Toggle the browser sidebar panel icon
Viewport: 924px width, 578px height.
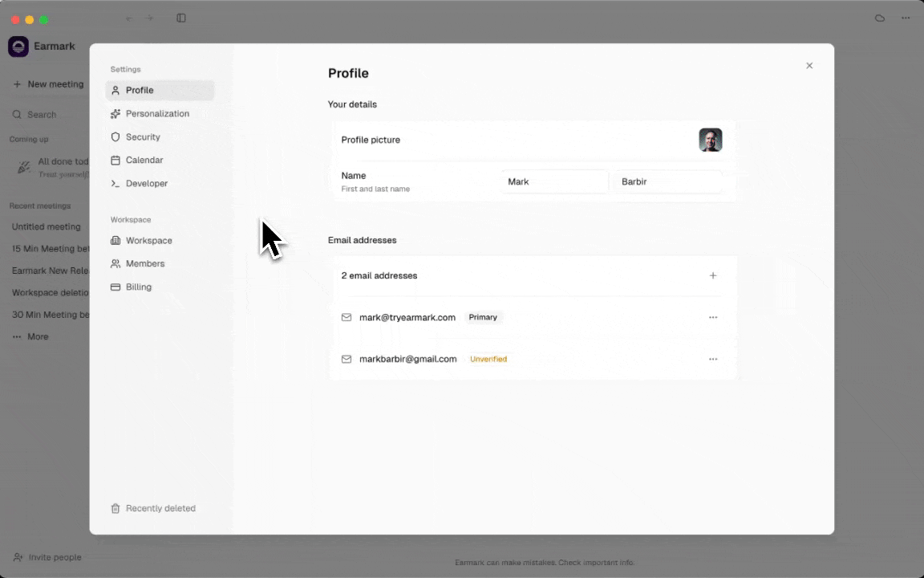(x=181, y=18)
